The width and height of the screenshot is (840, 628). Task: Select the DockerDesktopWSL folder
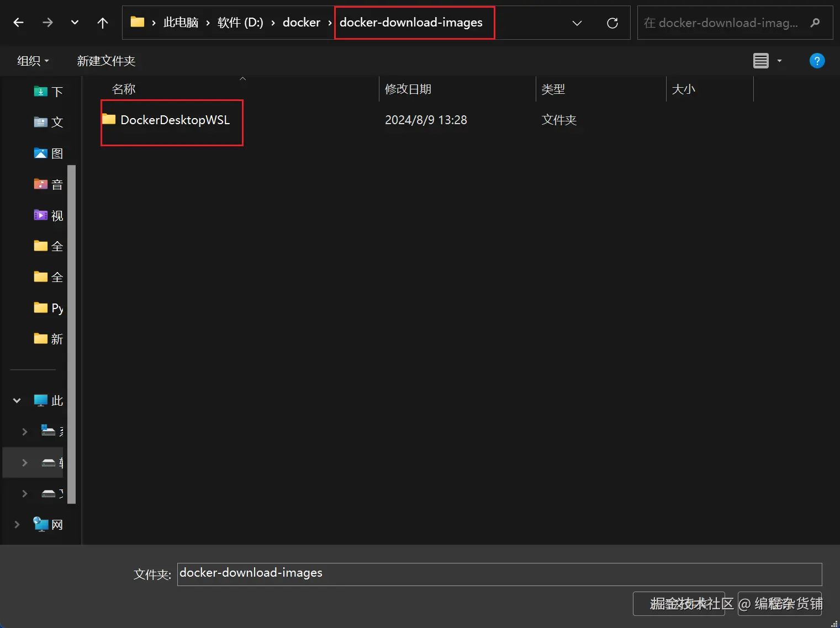coord(175,120)
